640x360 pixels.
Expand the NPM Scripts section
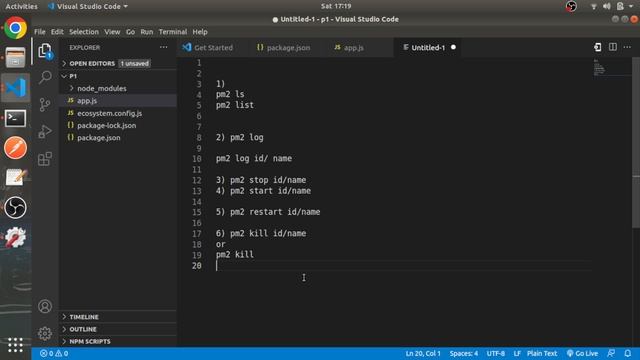click(90, 341)
